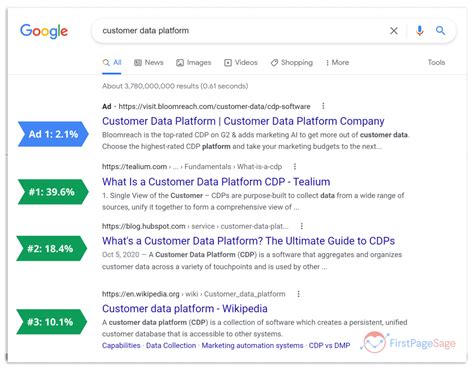This screenshot has height=369, width=474.
Task: Open the Tealium What Is a CDP result
Action: [216, 182]
